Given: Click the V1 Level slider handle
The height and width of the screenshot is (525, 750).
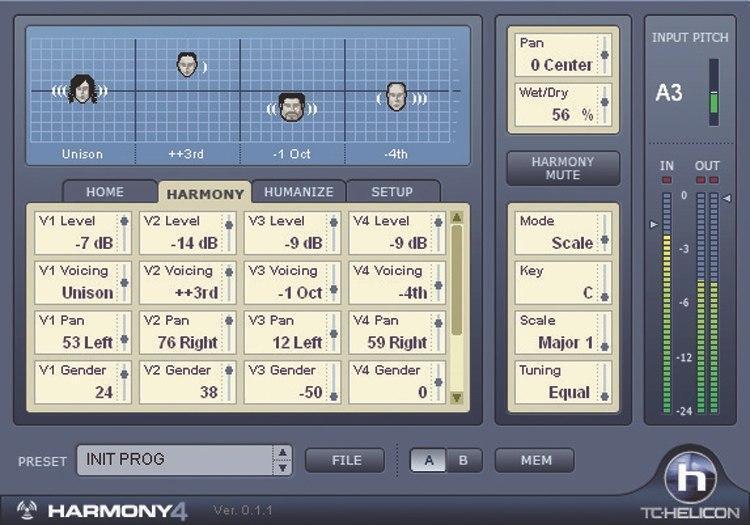Looking at the screenshot, I should coord(125,222).
